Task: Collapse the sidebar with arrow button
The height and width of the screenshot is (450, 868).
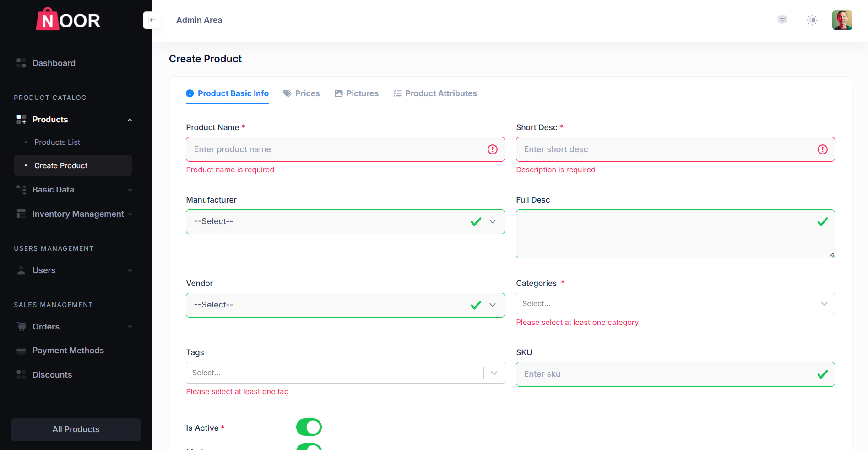Action: tap(152, 20)
